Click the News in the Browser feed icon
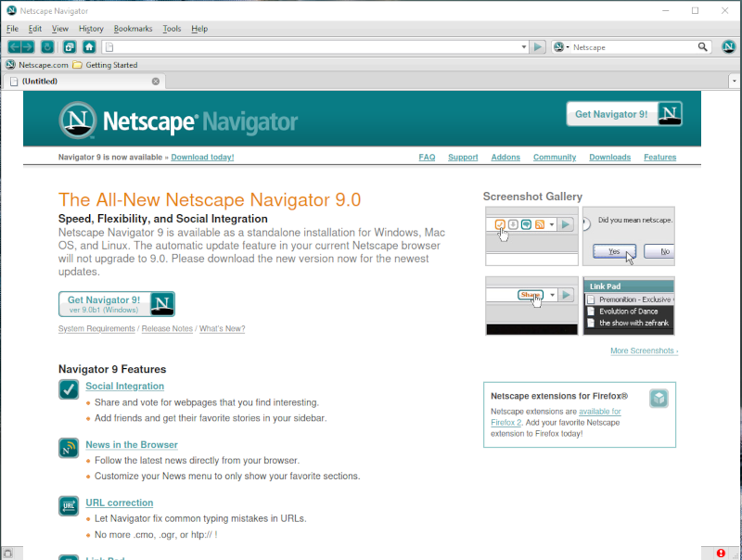This screenshot has height=560, width=742. click(x=69, y=448)
